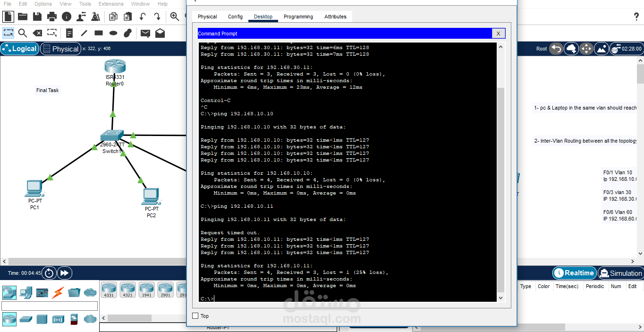
Task: Choose the Draw Freeform tool
Action: (127, 33)
